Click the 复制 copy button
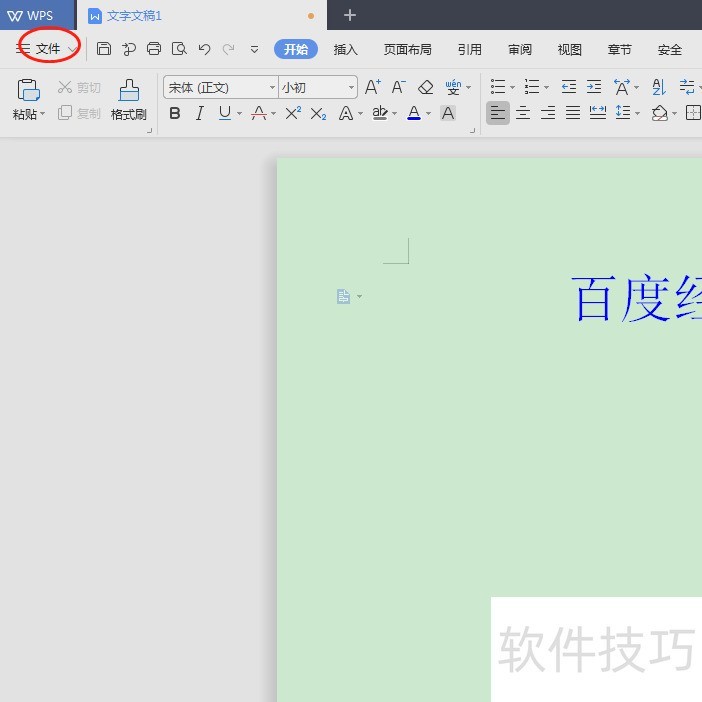 [x=79, y=113]
